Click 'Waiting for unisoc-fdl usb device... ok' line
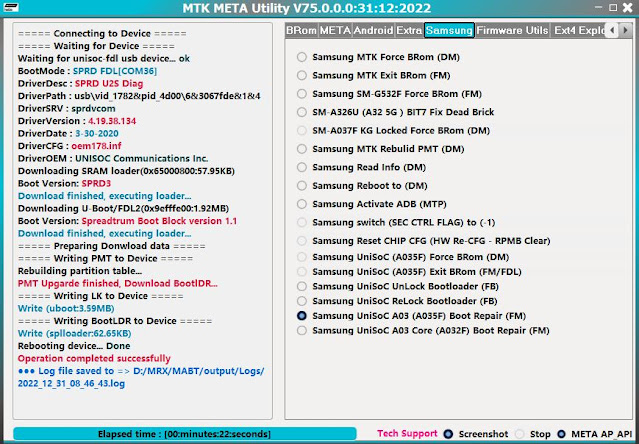 coord(104,58)
